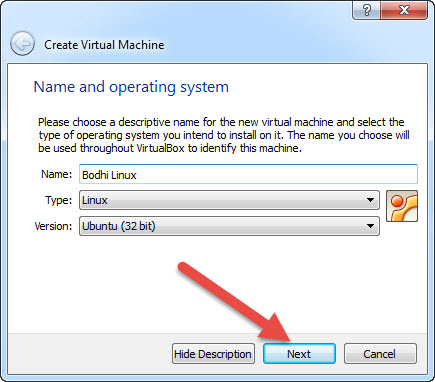Image resolution: width=435 pixels, height=382 pixels.
Task: Click the Version: label
Action: [53, 226]
